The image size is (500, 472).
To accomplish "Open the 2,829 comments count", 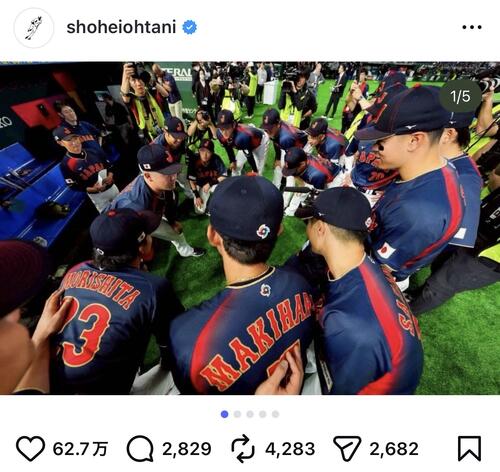I will tap(187, 449).
